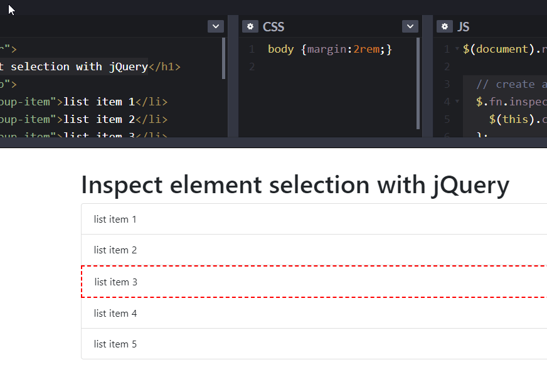
Task: Click the CSS code 'body {margin:2rem;}' line
Action: click(330, 49)
